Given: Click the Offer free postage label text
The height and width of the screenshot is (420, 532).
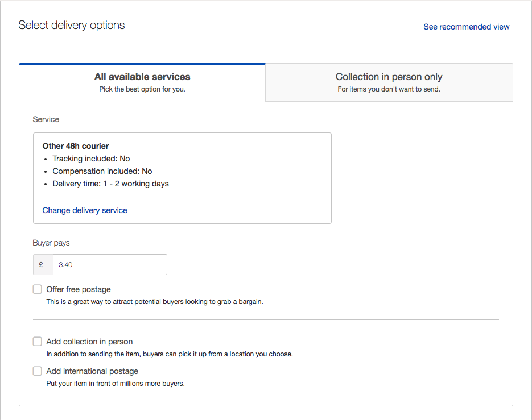Looking at the screenshot, I should pos(79,289).
